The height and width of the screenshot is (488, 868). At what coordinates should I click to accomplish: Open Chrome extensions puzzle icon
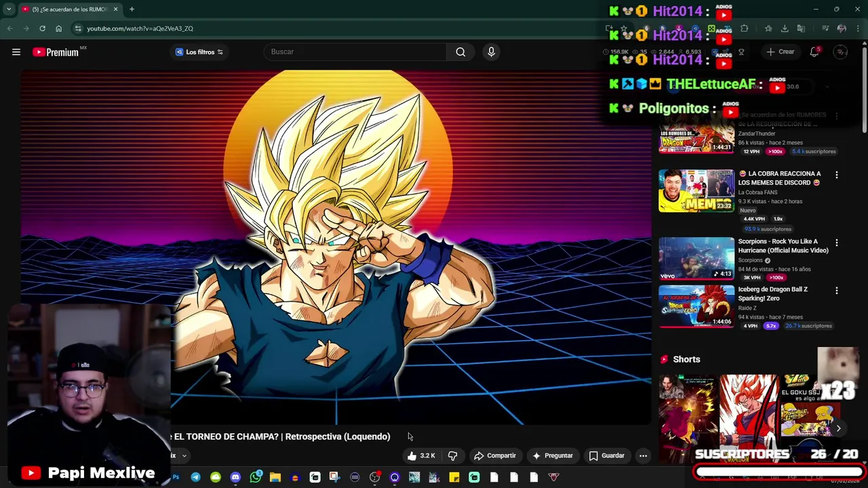pyautogui.click(x=744, y=28)
